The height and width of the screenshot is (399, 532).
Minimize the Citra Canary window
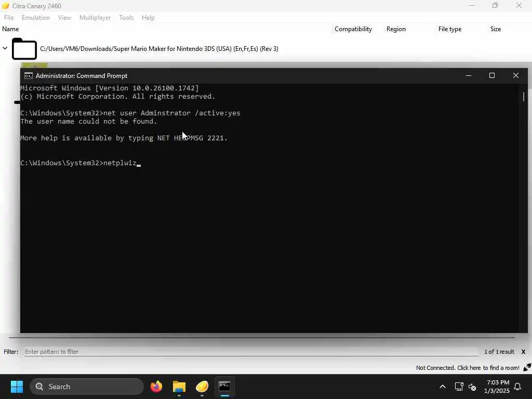click(472, 5)
